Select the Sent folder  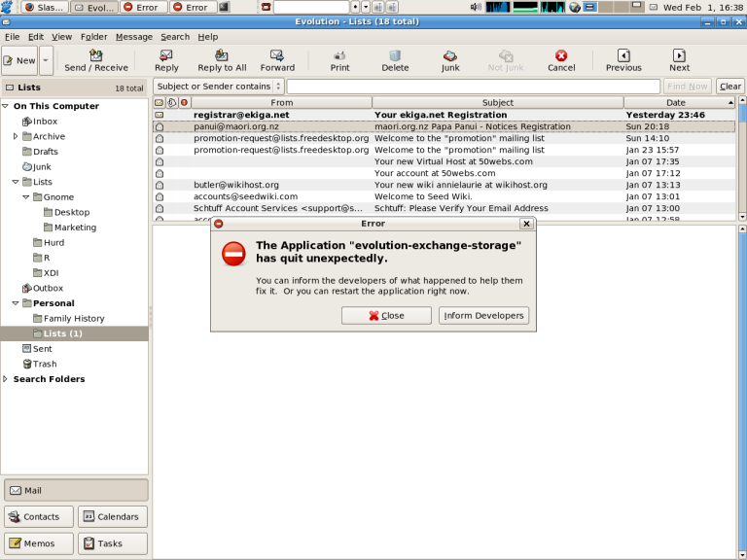[x=37, y=349]
